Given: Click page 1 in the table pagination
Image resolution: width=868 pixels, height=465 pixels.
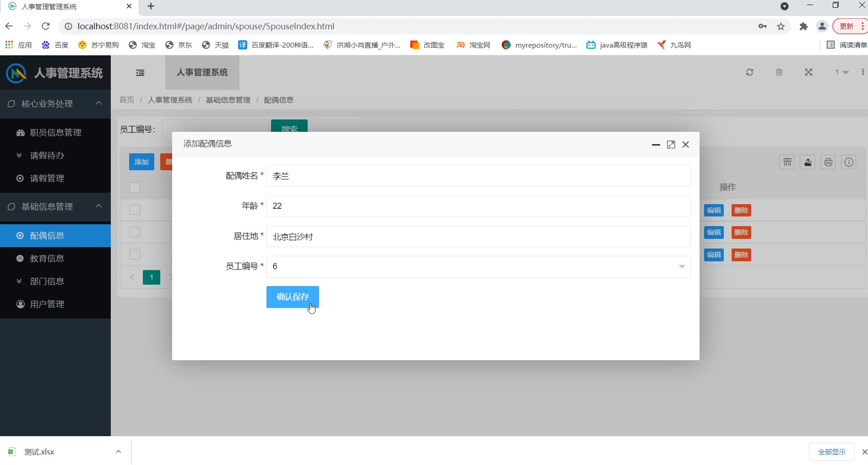Looking at the screenshot, I should click(152, 277).
